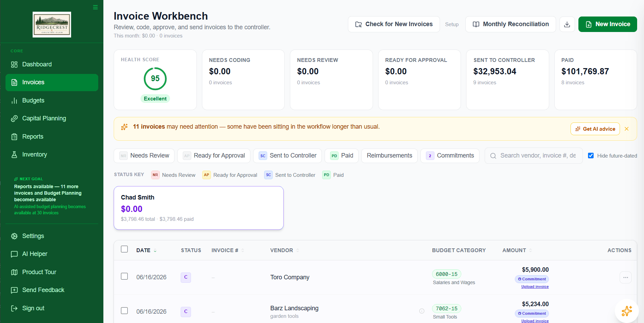
Task: Go to Budgets section
Action: pyautogui.click(x=52, y=100)
